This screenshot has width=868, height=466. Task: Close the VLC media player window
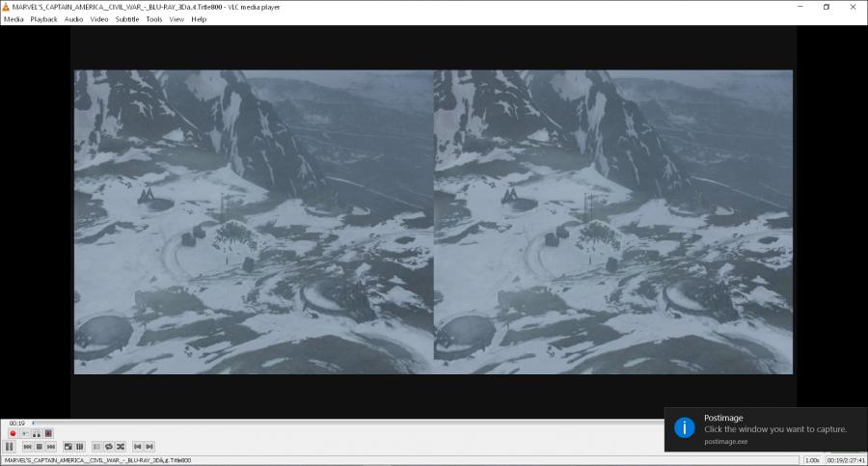[x=853, y=7]
